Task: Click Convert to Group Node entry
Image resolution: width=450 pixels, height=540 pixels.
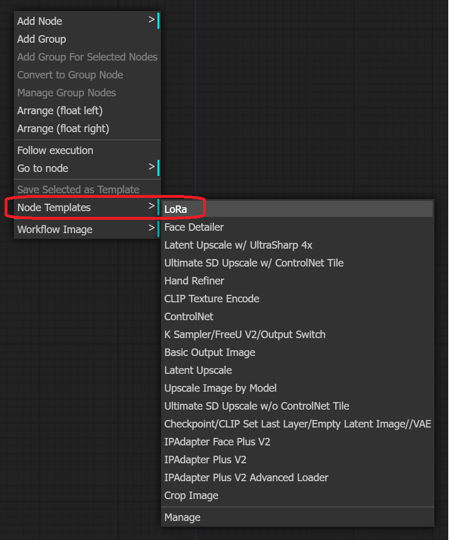Action: (87, 75)
